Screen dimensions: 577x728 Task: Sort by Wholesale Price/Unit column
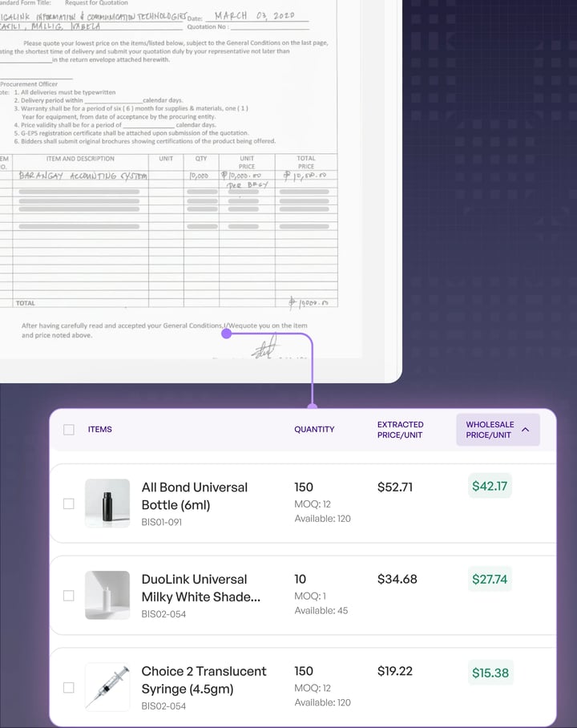point(490,430)
